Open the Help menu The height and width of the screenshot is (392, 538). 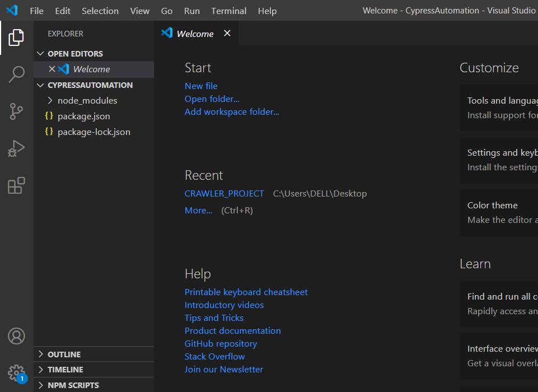coord(267,11)
